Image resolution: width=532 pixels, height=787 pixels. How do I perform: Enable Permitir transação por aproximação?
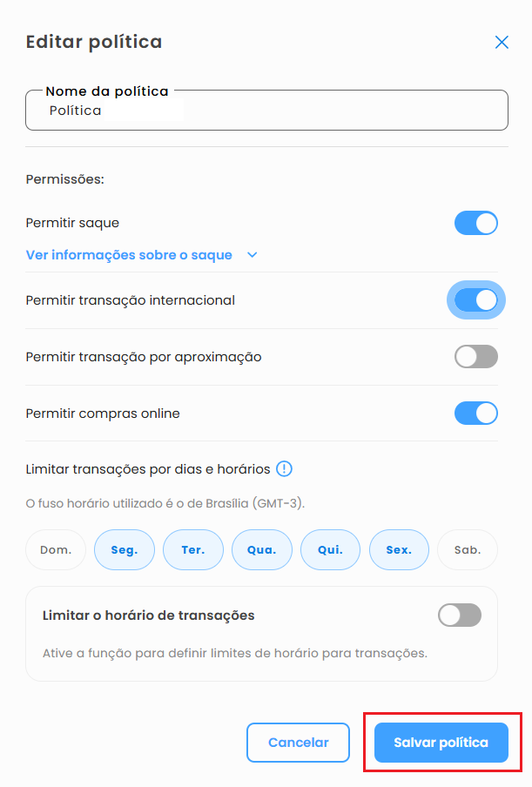[x=476, y=357]
